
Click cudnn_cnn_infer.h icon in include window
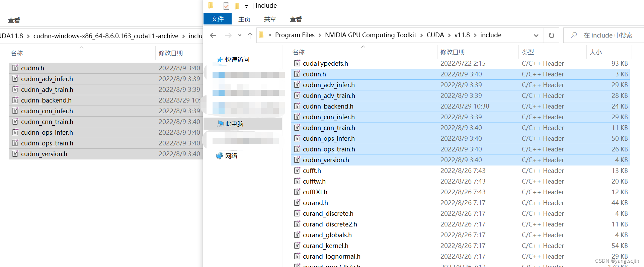297,117
